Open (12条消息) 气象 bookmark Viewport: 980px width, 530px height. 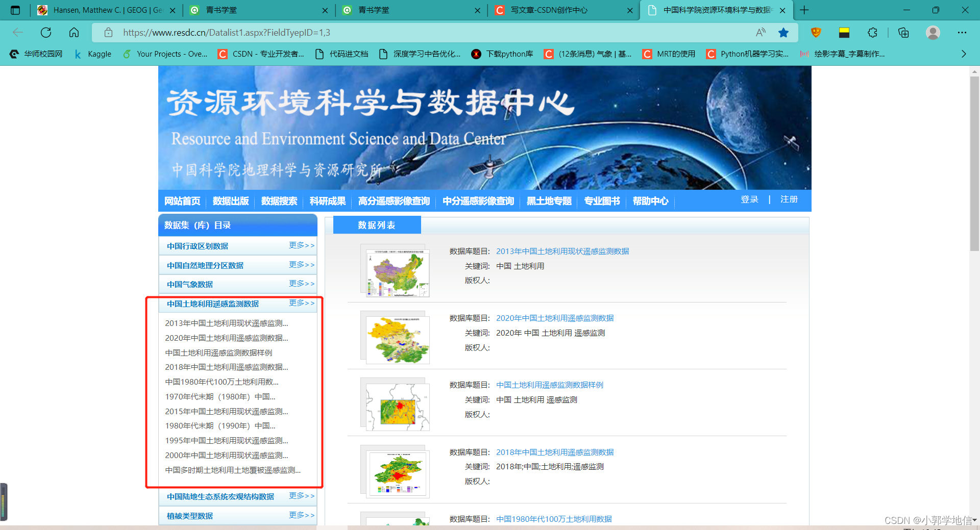pos(588,54)
